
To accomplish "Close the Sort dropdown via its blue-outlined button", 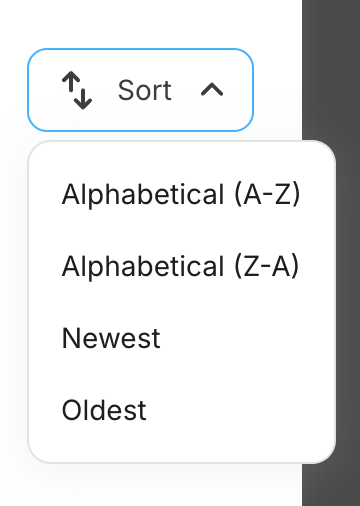I will (140, 90).
